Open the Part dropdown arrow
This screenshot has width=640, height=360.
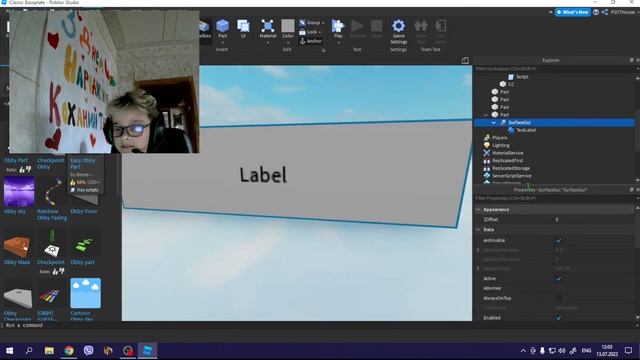[x=222, y=42]
